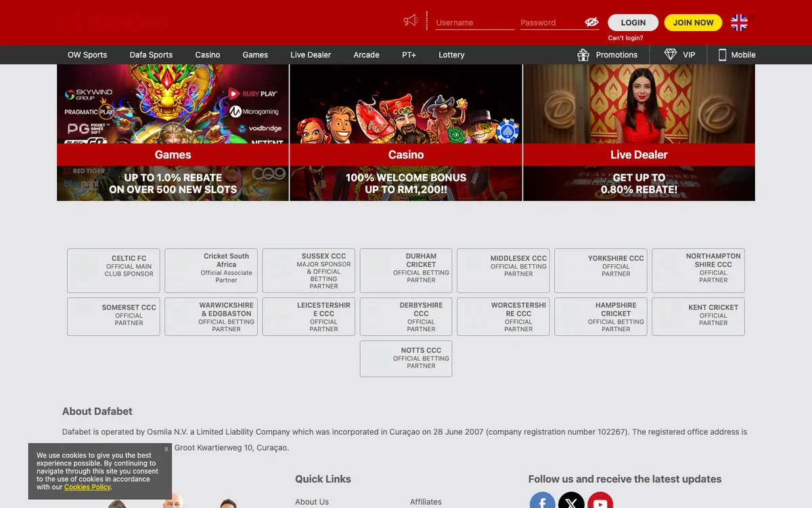This screenshot has height=508, width=812.
Task: Close the cookies notice with x
Action: coord(166,448)
